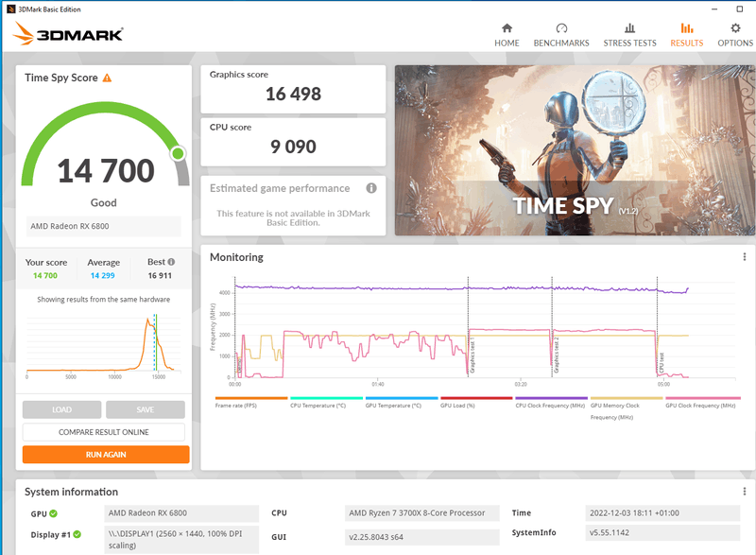
Task: Click your score value 14 700 in the comparison row
Action: click(45, 275)
